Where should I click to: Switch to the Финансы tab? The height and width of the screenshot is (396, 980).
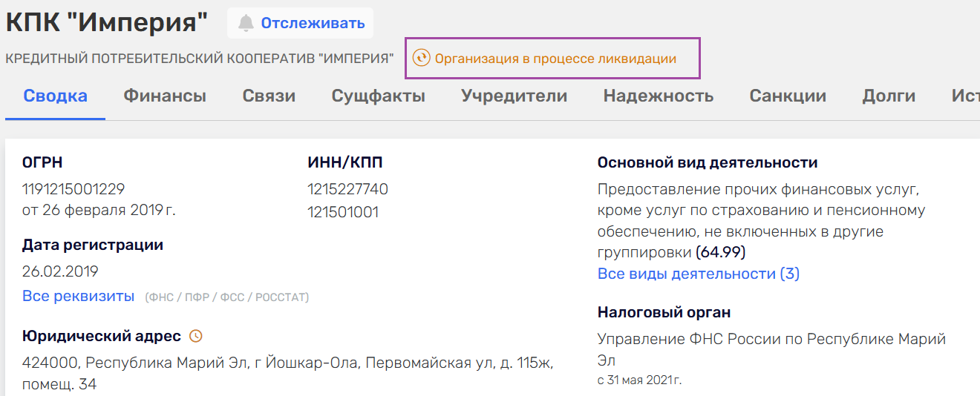tap(165, 96)
